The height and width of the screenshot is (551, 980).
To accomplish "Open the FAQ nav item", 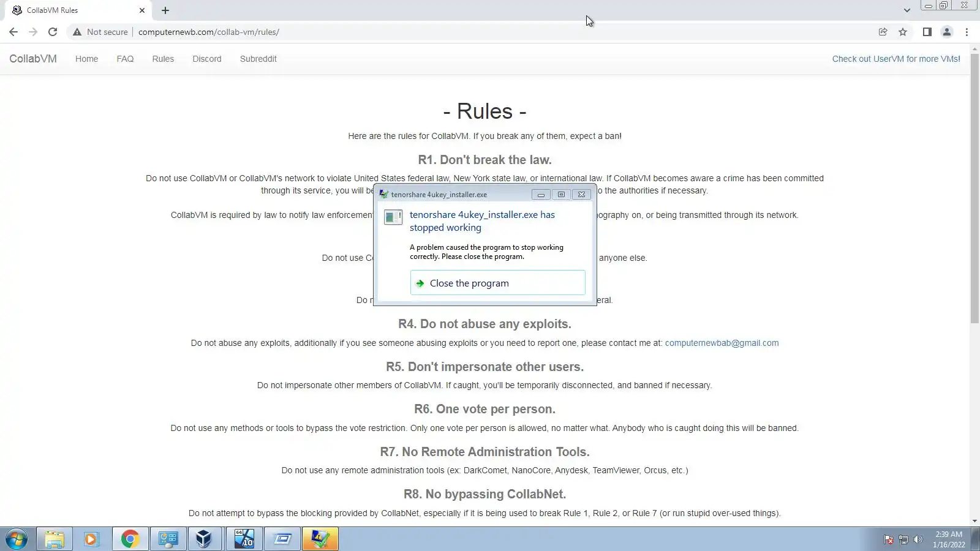I will tap(125, 59).
